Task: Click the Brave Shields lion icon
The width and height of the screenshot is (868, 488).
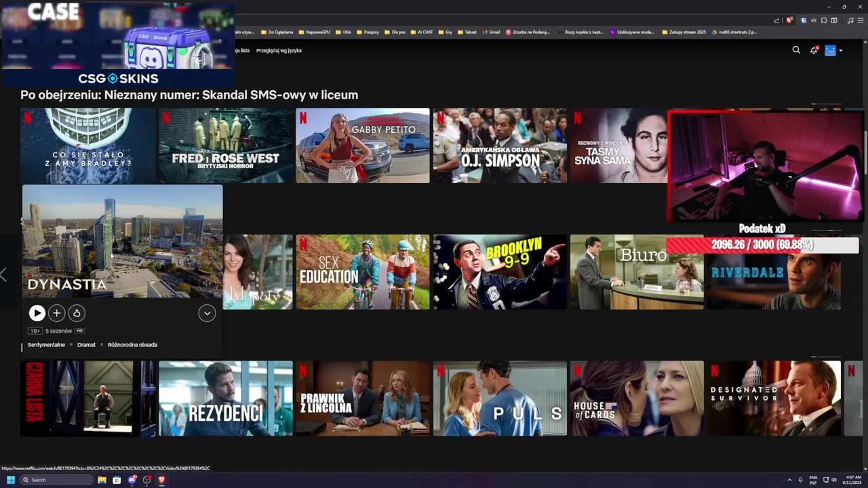Action: pos(789,20)
